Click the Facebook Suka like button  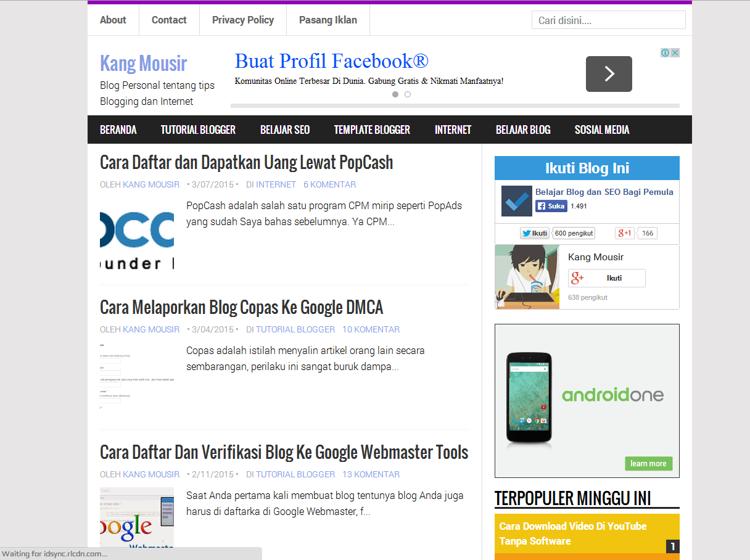[x=551, y=206]
